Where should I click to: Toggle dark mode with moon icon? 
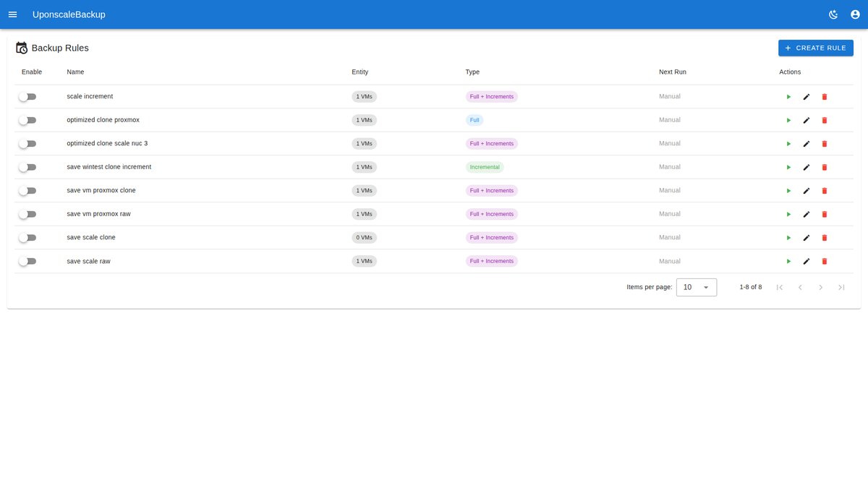click(833, 14)
